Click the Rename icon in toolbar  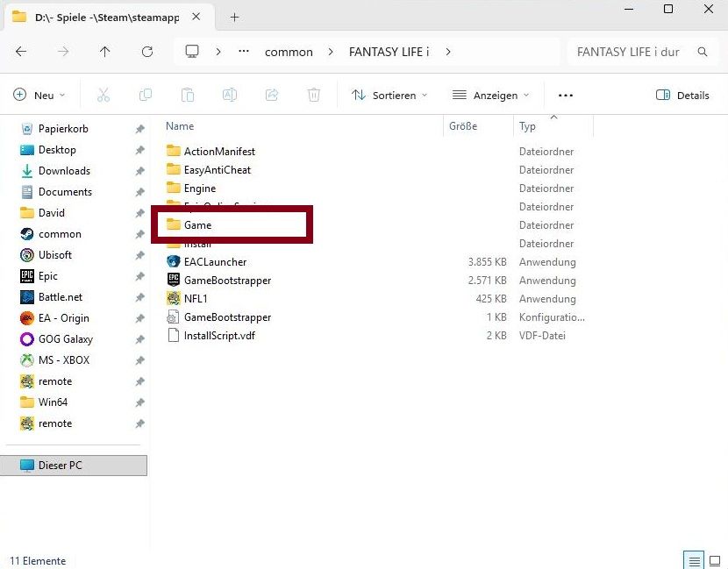point(230,96)
